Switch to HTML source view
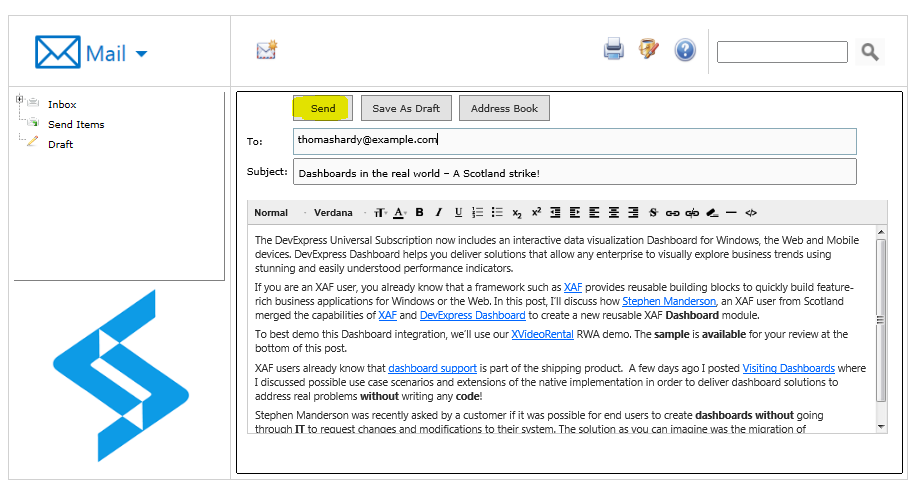The height and width of the screenshot is (497, 916). [x=751, y=213]
